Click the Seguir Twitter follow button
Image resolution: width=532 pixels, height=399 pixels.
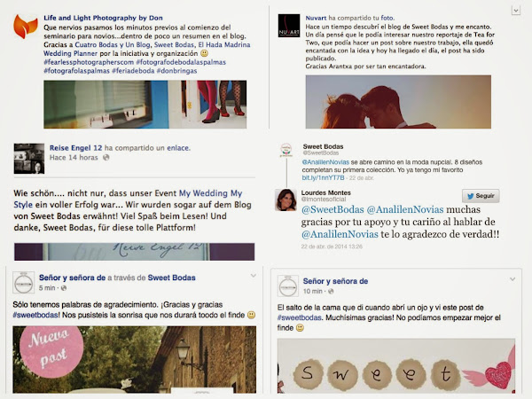[x=481, y=196]
